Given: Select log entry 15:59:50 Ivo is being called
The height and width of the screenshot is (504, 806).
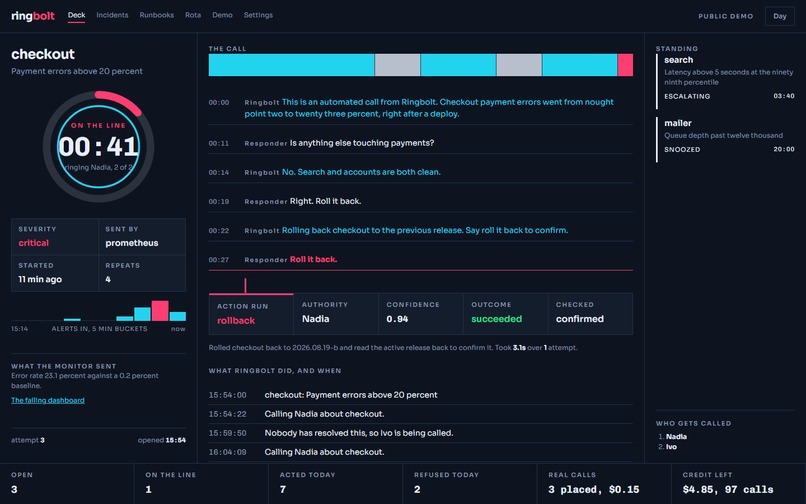Looking at the screenshot, I should point(420,433).
